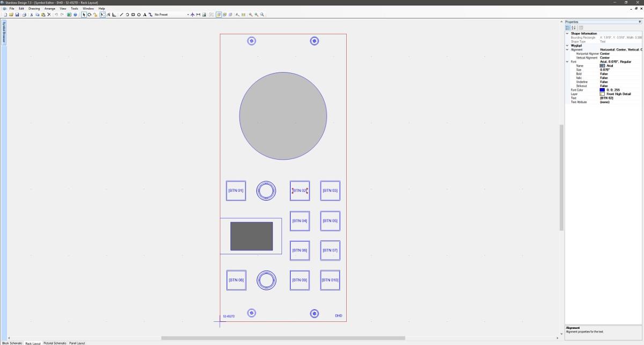This screenshot has height=345, width=644.
Task: Toggle Alphabetical sort in Properties panel
Action: click(x=573, y=27)
